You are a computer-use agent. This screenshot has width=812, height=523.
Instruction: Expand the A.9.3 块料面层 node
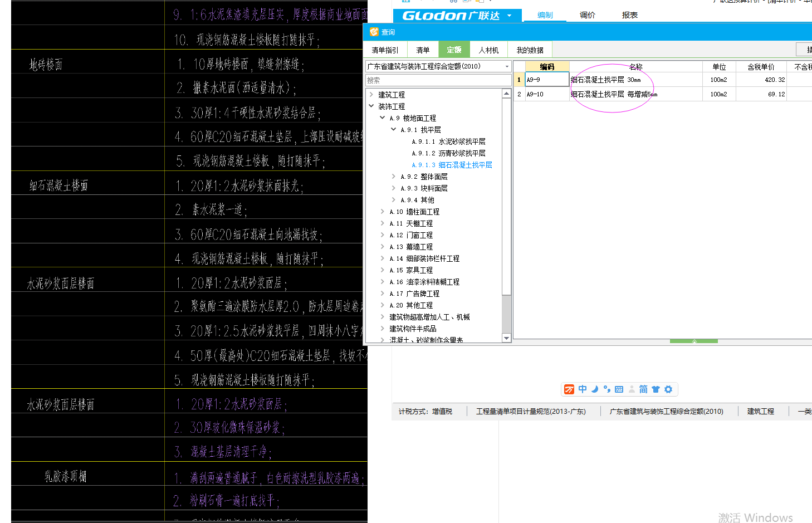point(393,188)
